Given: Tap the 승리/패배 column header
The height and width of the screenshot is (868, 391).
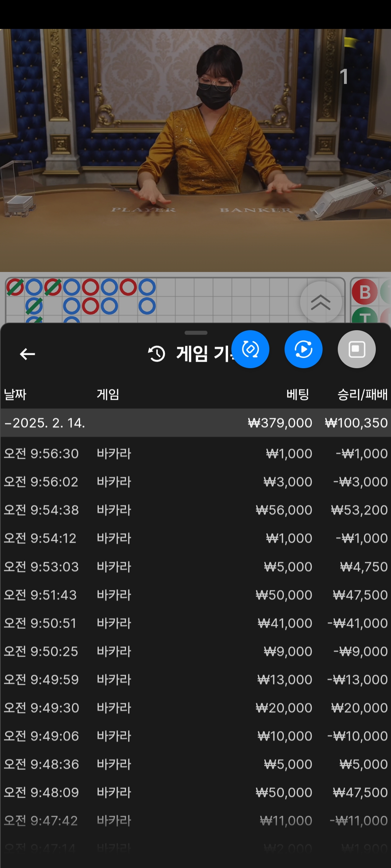Looking at the screenshot, I should (x=362, y=394).
